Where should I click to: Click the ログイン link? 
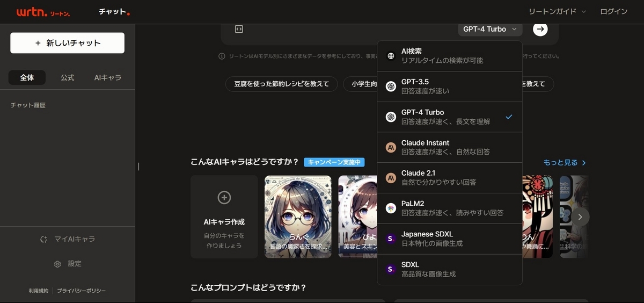(614, 11)
